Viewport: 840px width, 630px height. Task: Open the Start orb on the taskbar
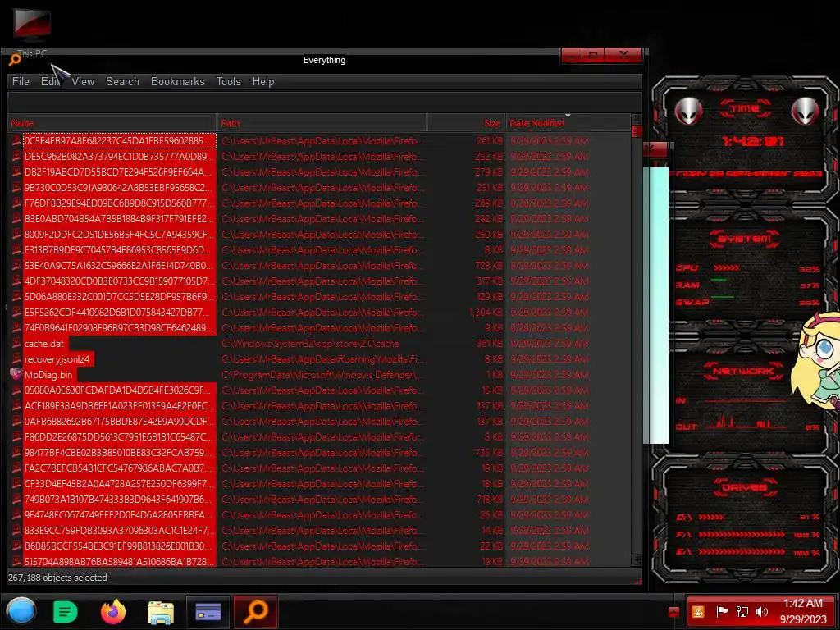coord(21,611)
